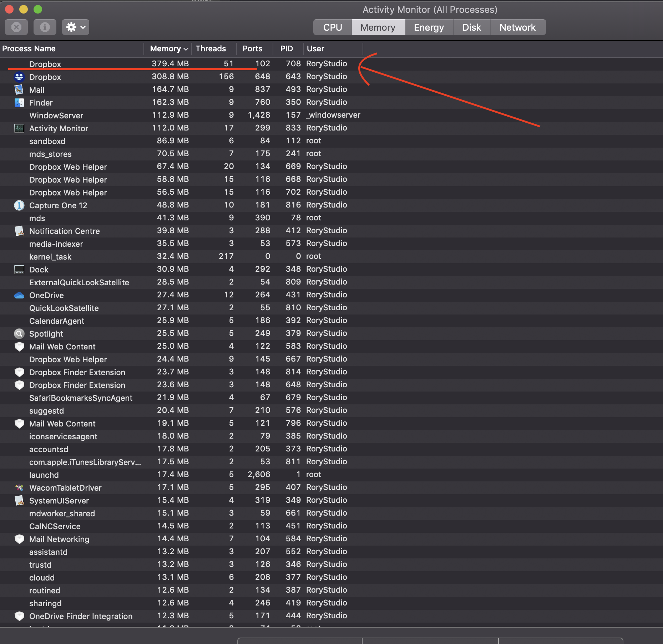
Task: Select the Dropbox process using 379.4 MB
Action: coord(331,64)
